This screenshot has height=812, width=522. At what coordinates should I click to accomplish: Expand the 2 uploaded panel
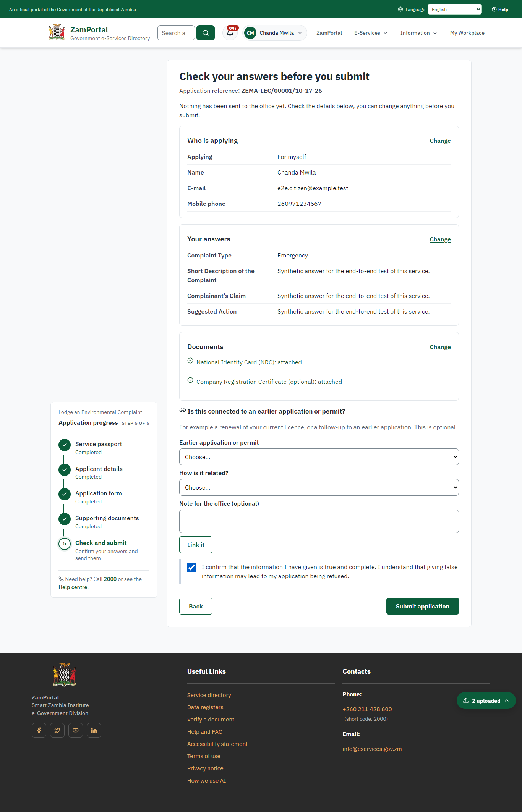click(x=486, y=700)
